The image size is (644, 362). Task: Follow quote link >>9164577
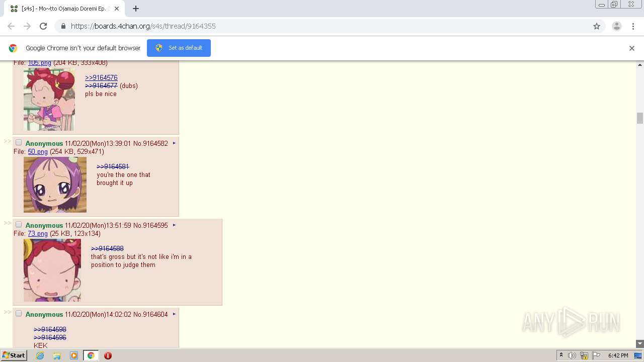[x=101, y=85]
